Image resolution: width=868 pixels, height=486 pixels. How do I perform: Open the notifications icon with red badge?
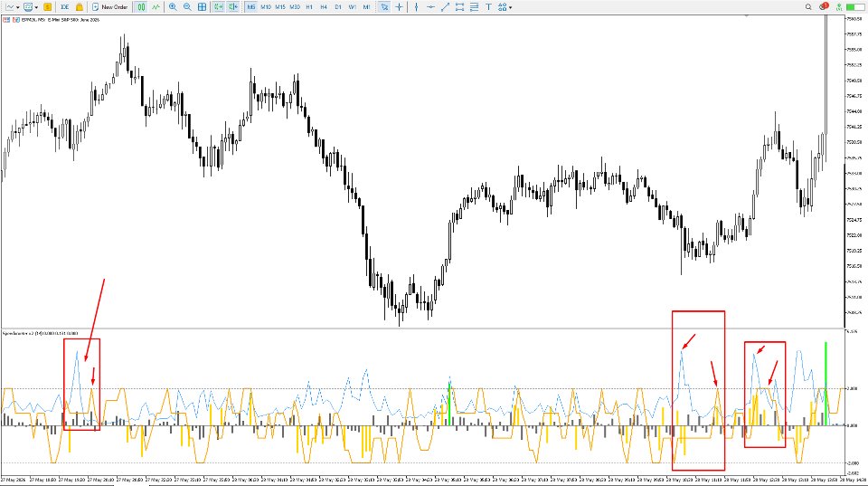pos(824,6)
